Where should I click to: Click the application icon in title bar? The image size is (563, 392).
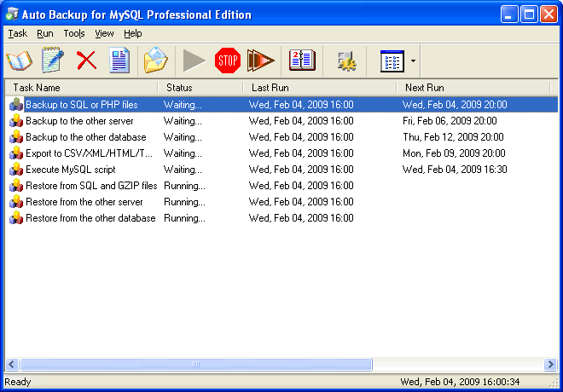click(x=12, y=14)
